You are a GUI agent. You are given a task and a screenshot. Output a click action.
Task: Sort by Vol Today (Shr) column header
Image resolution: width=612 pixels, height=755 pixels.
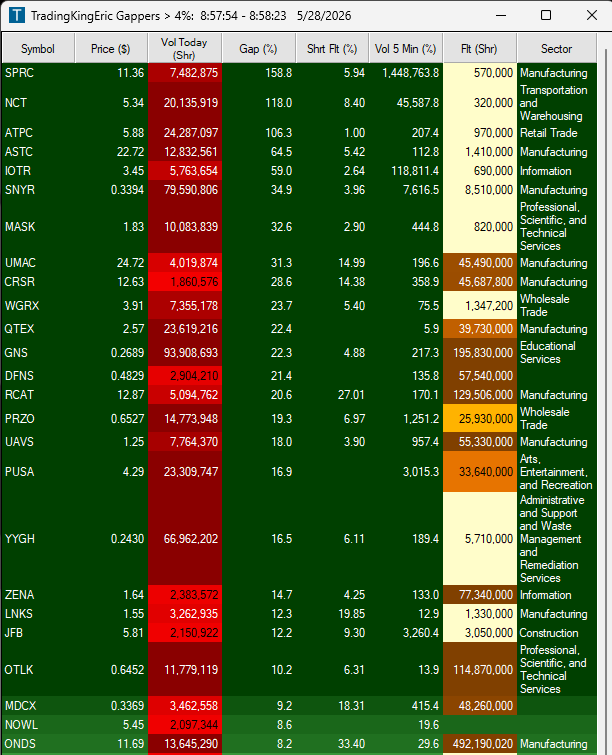184,49
